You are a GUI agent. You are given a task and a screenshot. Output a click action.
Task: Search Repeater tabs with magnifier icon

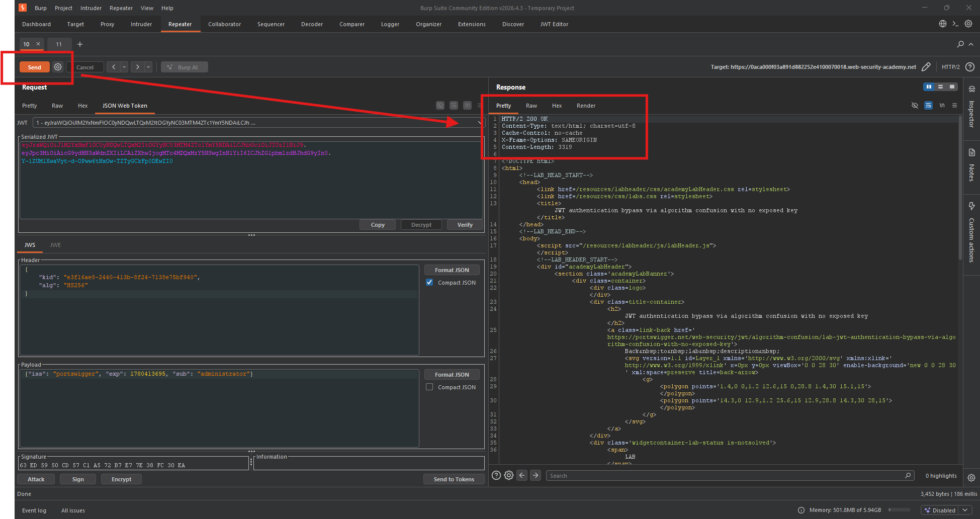coord(960,44)
